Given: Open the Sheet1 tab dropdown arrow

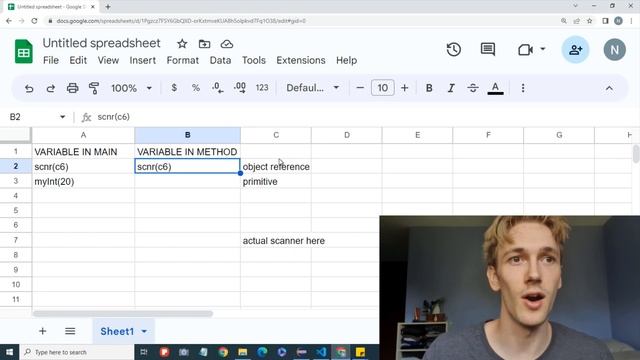Looking at the screenshot, I should [144, 331].
